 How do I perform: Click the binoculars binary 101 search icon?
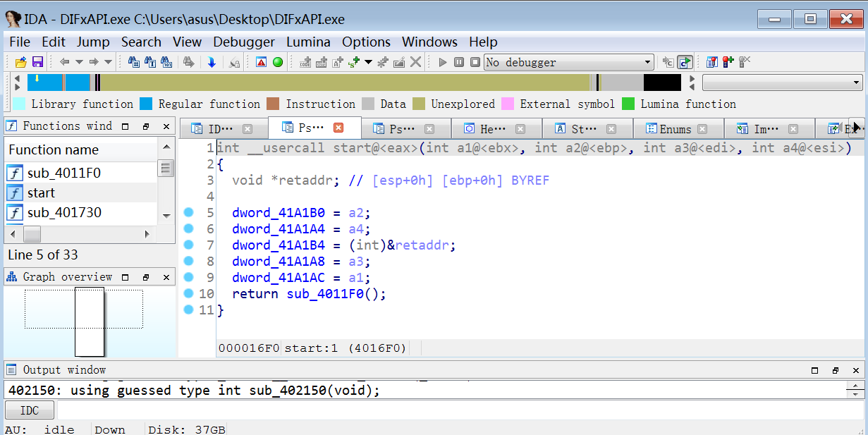click(x=166, y=62)
